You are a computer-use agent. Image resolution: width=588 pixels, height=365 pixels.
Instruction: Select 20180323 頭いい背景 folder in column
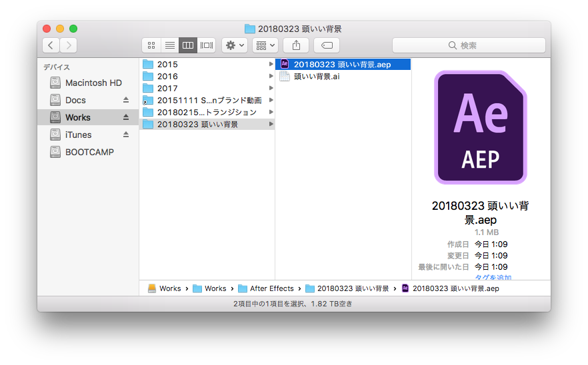click(x=207, y=125)
